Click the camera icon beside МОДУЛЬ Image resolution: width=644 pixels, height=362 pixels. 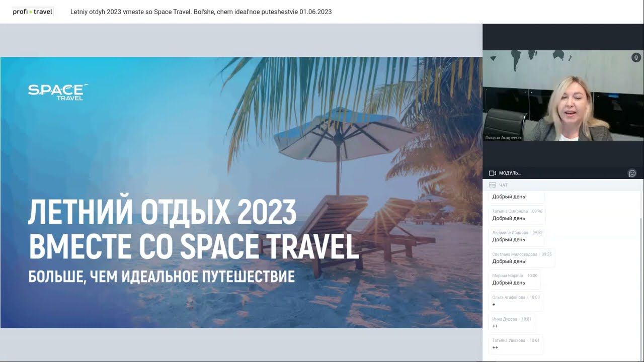coord(493,173)
